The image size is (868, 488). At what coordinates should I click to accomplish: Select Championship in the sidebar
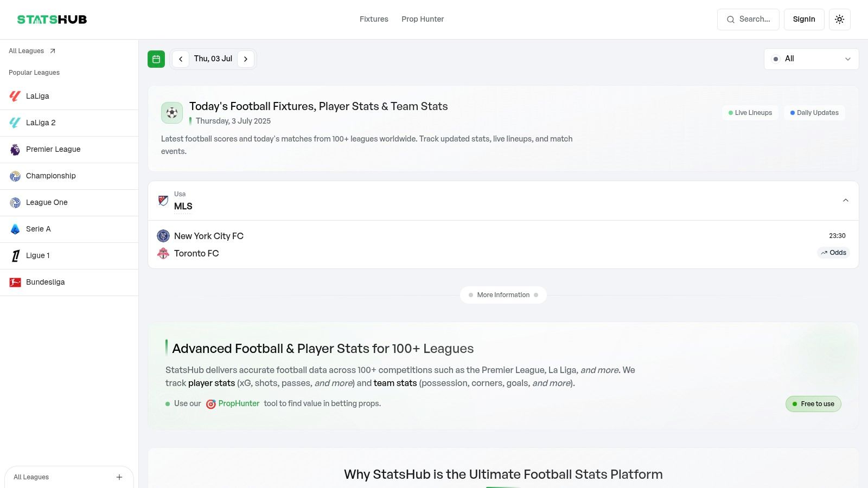69,176
